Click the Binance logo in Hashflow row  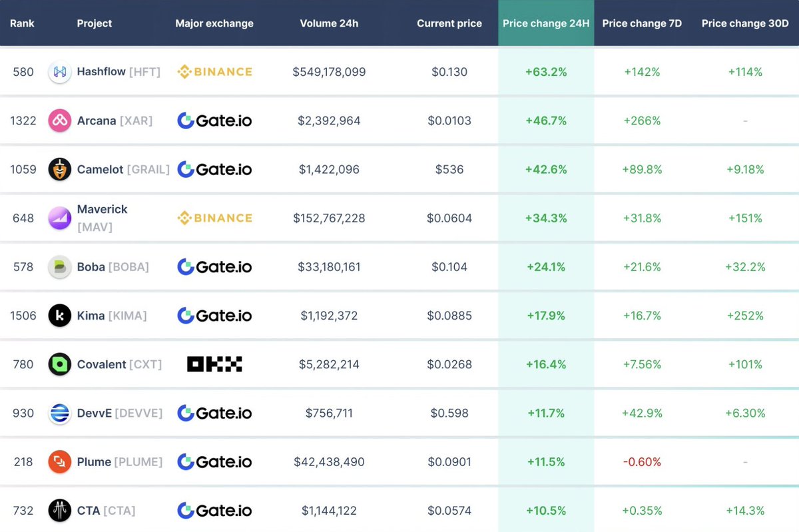[x=214, y=72]
